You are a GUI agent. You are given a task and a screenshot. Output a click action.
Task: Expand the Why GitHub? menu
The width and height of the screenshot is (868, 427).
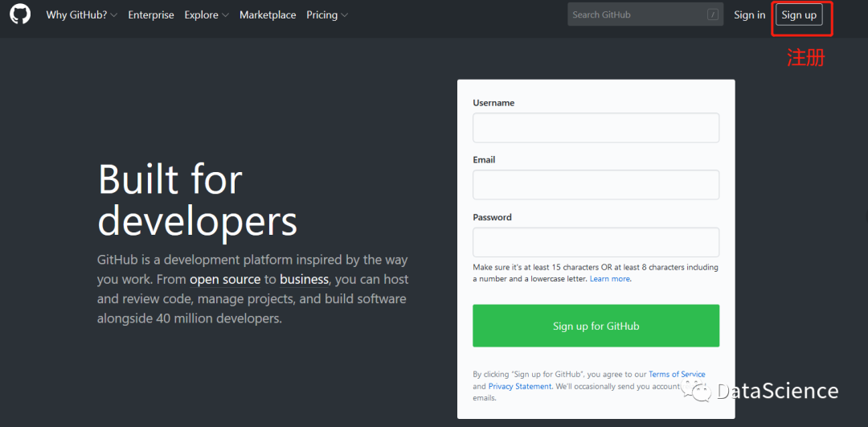[x=81, y=15]
